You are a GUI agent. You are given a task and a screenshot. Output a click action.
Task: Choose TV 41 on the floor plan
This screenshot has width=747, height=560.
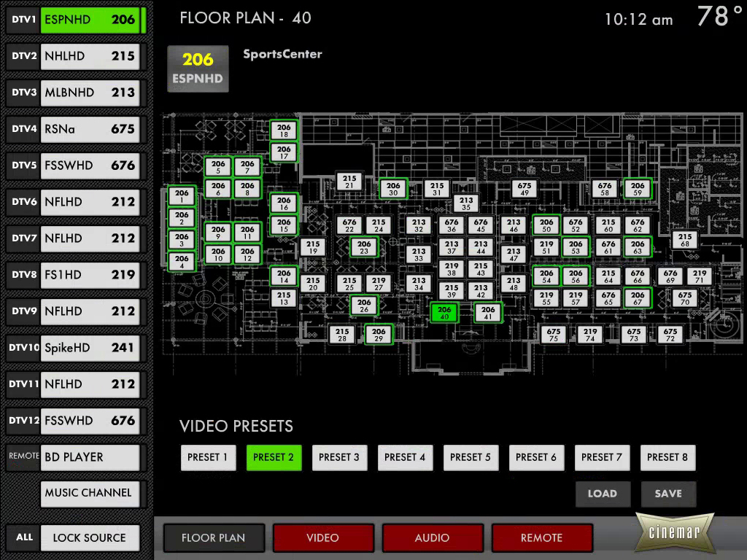pyautogui.click(x=488, y=313)
